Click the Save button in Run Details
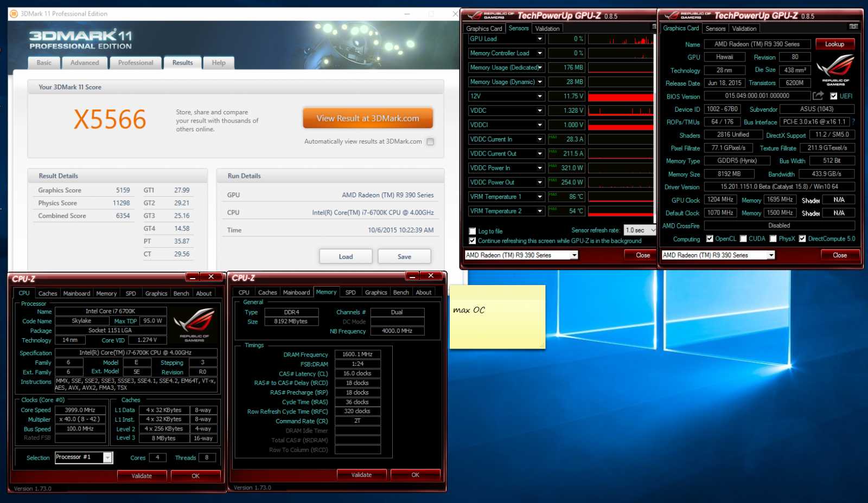The height and width of the screenshot is (503, 868). tap(404, 256)
